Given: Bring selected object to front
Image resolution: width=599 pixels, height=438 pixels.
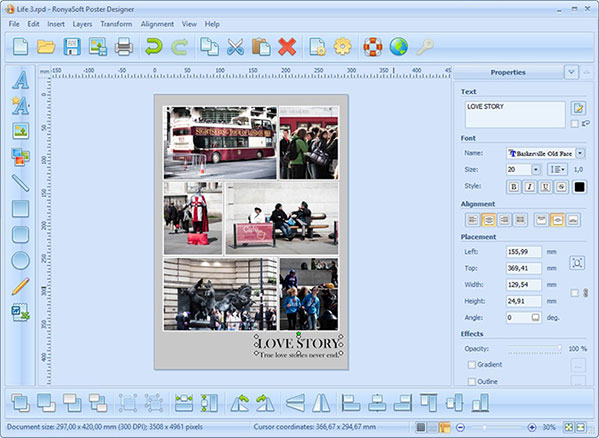Looking at the screenshot, I should pyautogui.click(x=20, y=403).
